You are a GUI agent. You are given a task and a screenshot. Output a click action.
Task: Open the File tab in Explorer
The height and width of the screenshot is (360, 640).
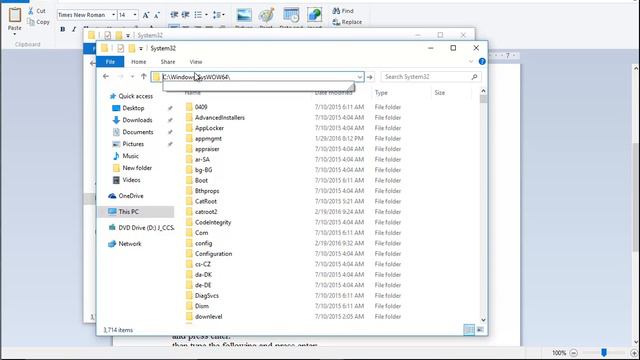[110, 62]
